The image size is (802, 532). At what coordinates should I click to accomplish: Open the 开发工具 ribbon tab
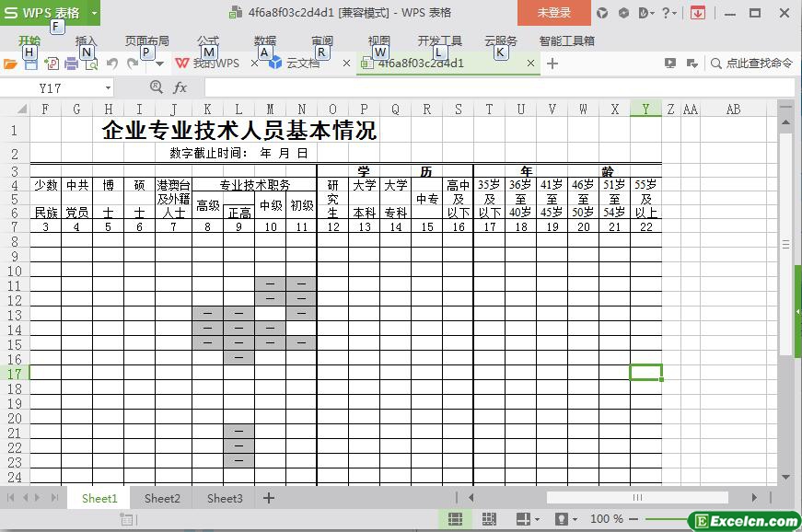point(440,40)
